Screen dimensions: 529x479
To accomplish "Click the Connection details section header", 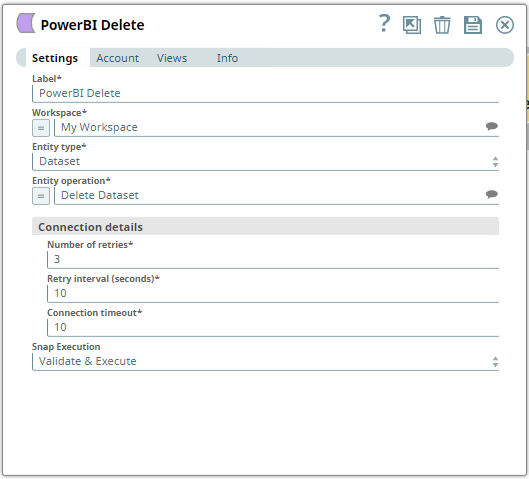I will pos(266,227).
